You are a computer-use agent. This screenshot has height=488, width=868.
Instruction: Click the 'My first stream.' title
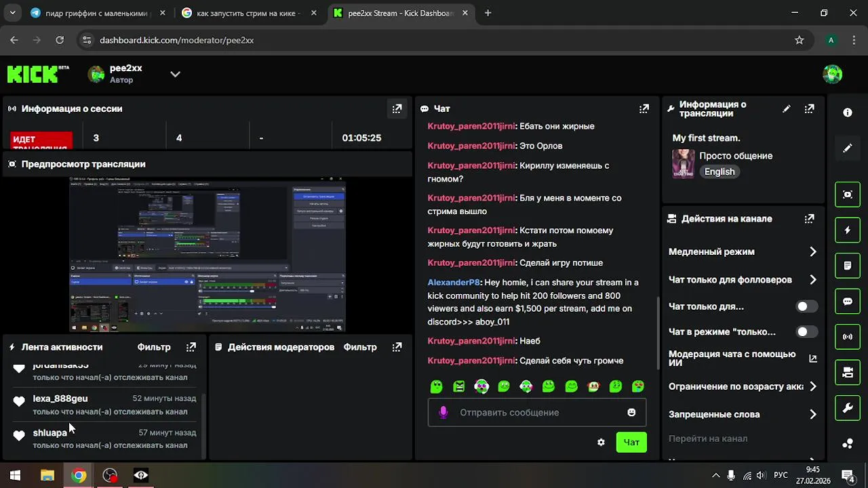[x=706, y=138]
